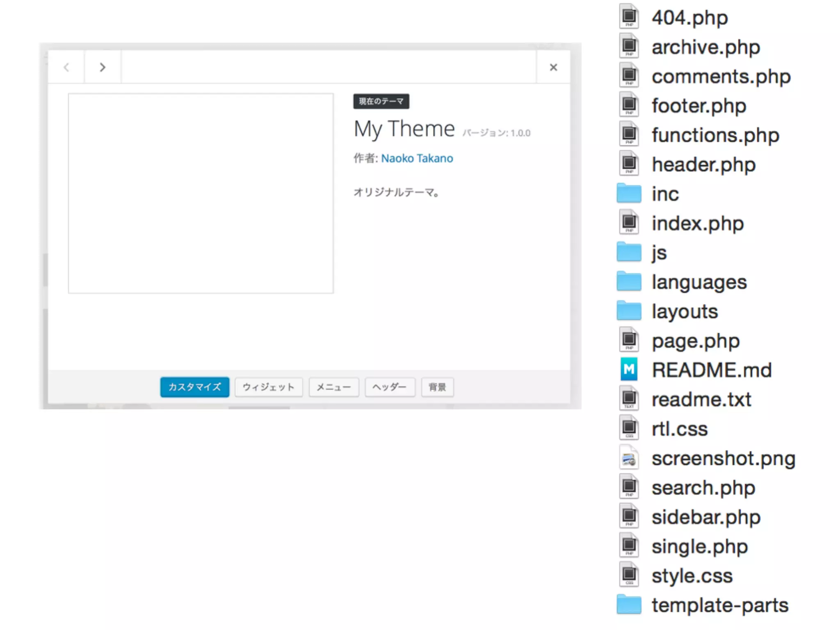Click the README.md markdown icon
Image resolution: width=840 pixels, height=630 pixels.
coord(629,369)
